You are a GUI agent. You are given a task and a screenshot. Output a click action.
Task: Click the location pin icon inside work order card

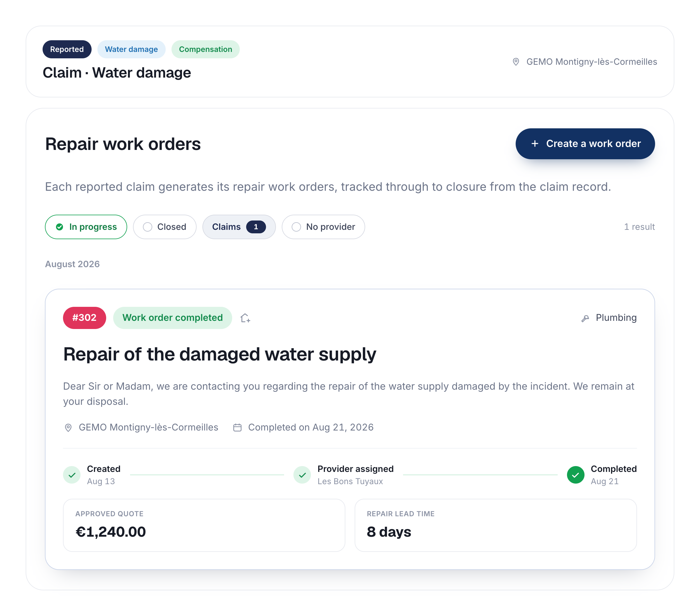(x=68, y=428)
